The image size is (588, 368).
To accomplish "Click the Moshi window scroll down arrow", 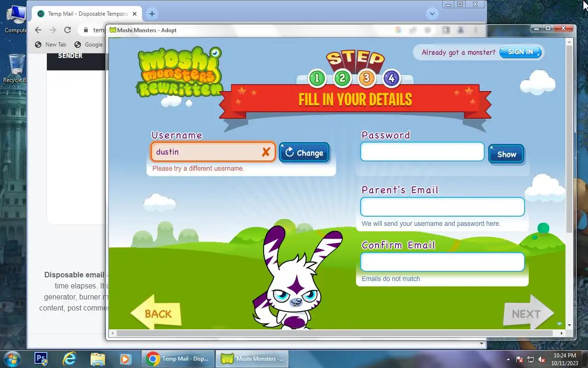I will (570, 325).
